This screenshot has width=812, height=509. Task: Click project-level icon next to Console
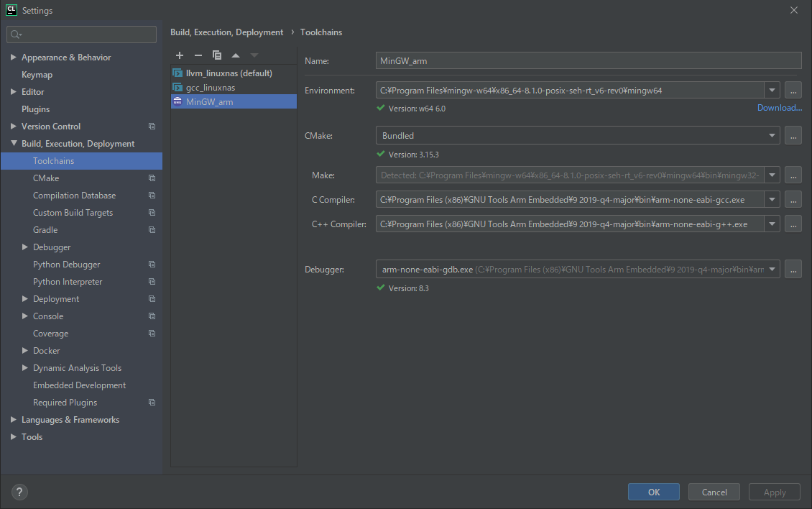(152, 316)
